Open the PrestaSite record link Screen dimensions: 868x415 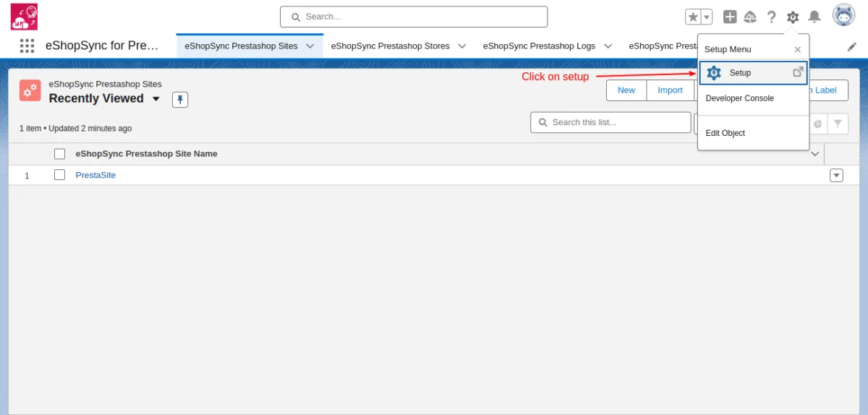(95, 175)
